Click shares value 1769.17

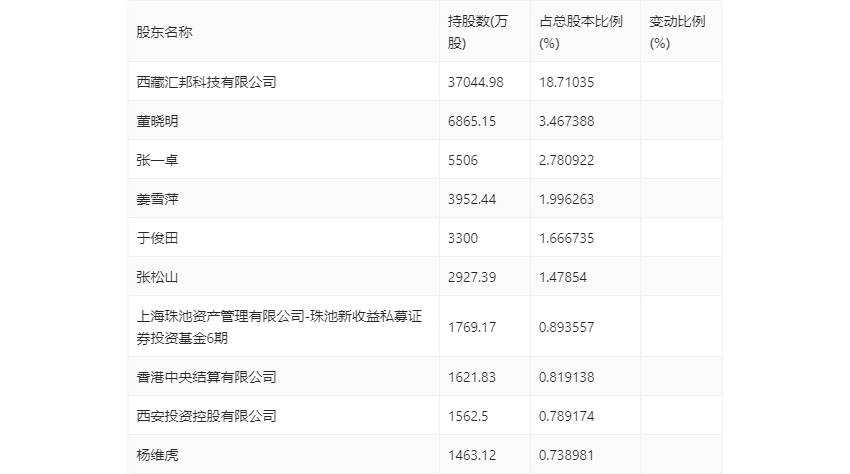tap(472, 327)
